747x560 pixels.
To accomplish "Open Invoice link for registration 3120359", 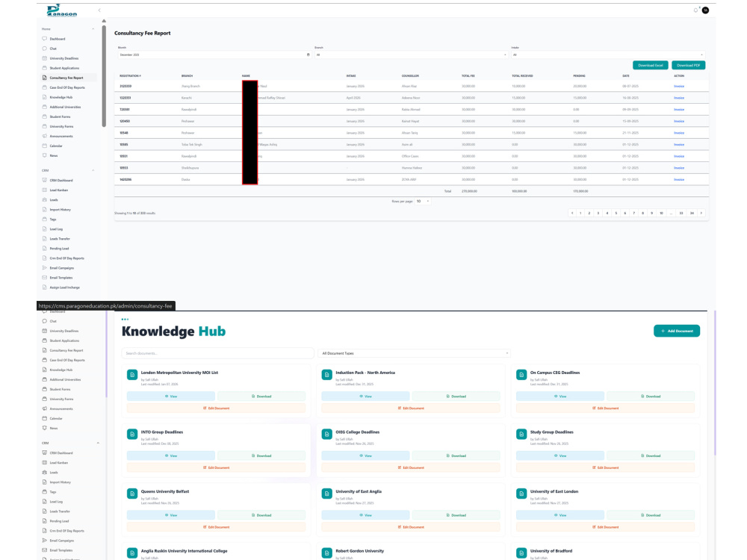I will (x=679, y=86).
